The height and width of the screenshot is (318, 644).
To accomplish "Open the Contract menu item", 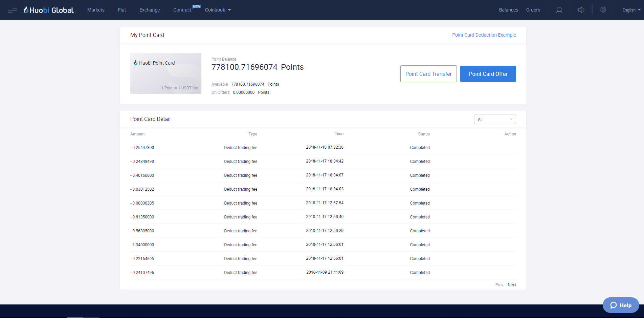I will 182,10.
